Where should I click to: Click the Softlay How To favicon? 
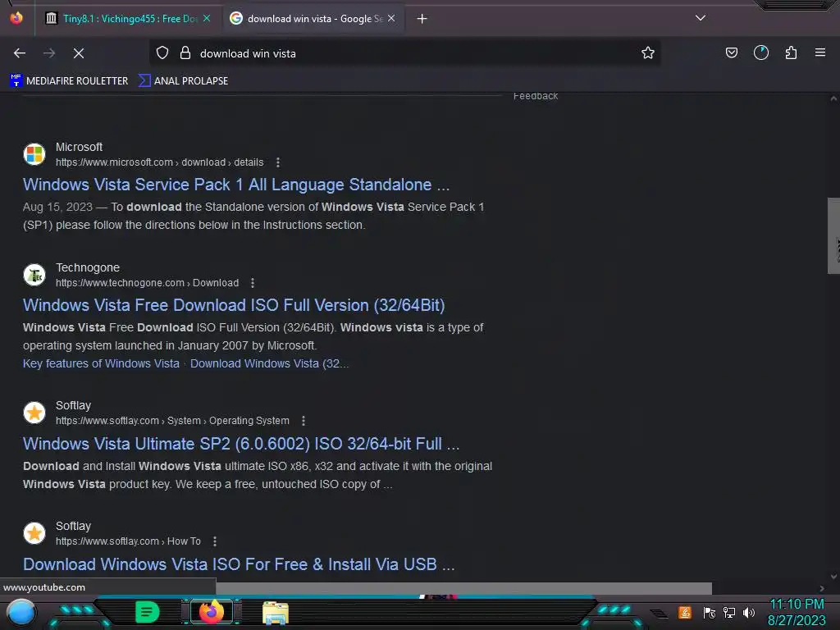[34, 533]
